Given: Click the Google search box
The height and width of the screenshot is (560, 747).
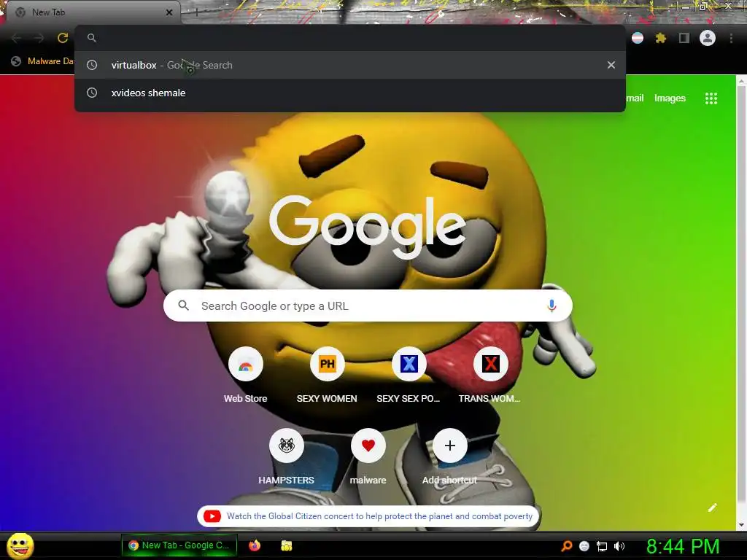Looking at the screenshot, I should [x=368, y=306].
